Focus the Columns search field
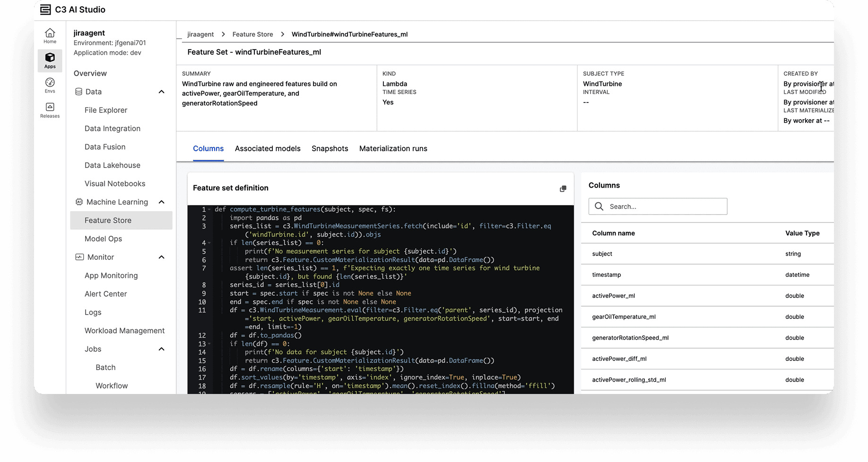The width and height of the screenshot is (868, 462). [x=658, y=206]
